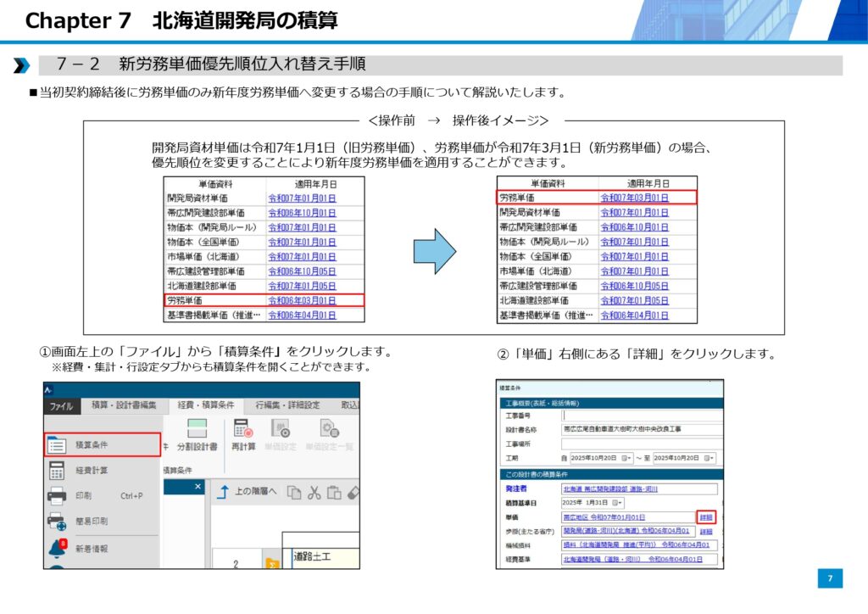
Task: Switch to 積算・設計書編集 ribbon tab
Action: (124, 406)
